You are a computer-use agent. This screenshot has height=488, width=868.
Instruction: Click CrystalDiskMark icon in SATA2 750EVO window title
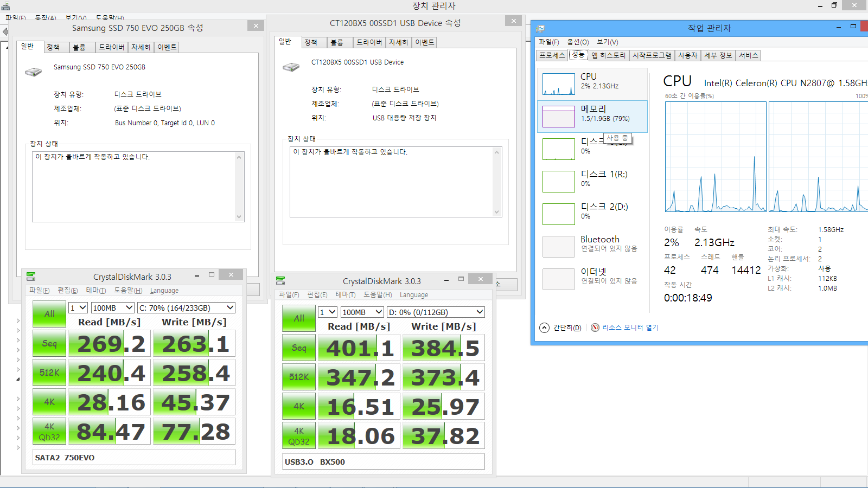[31, 277]
